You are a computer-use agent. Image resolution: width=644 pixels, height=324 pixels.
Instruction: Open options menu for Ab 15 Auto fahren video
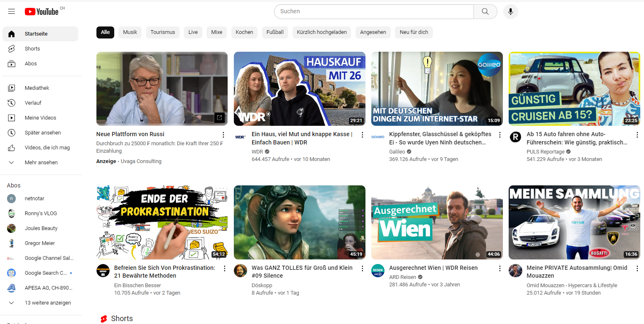pos(637,135)
